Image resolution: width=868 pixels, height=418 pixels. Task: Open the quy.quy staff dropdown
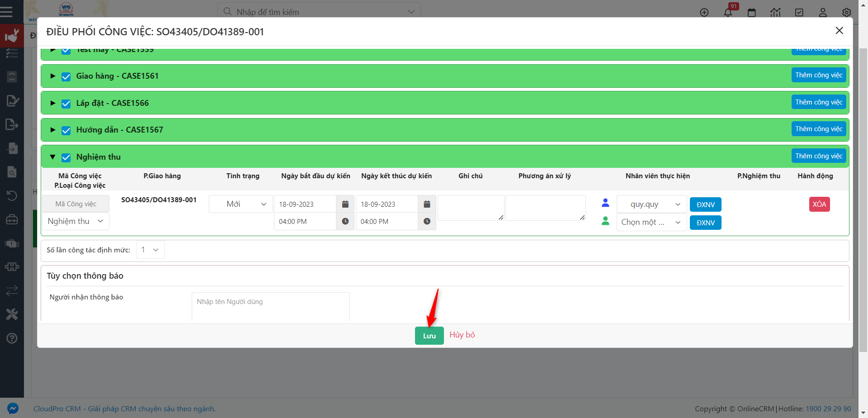pos(651,204)
